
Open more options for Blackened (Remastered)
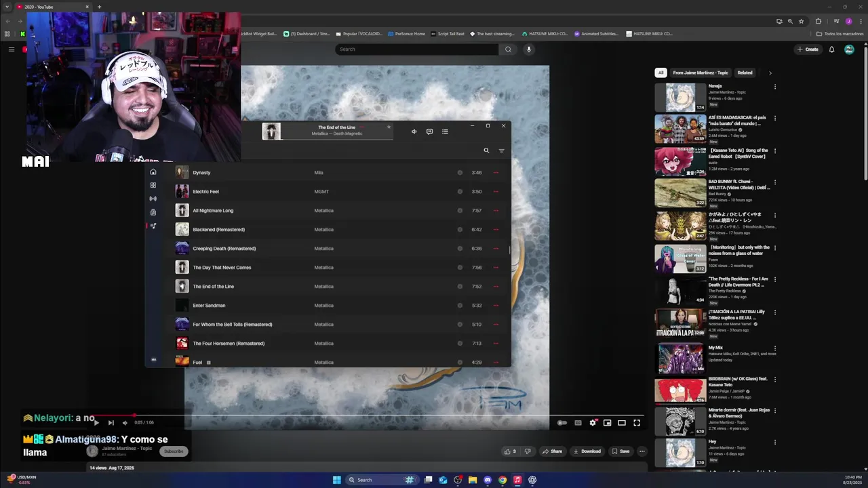coord(496,230)
